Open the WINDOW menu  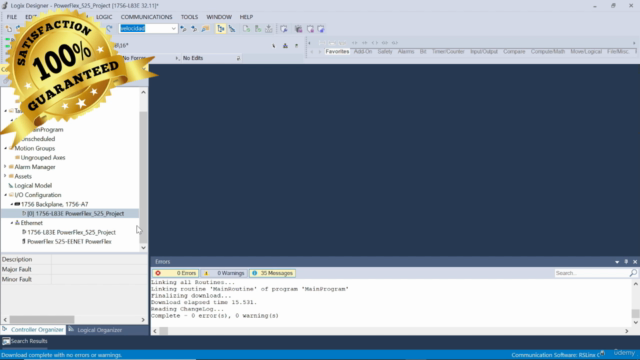pyautogui.click(x=219, y=17)
